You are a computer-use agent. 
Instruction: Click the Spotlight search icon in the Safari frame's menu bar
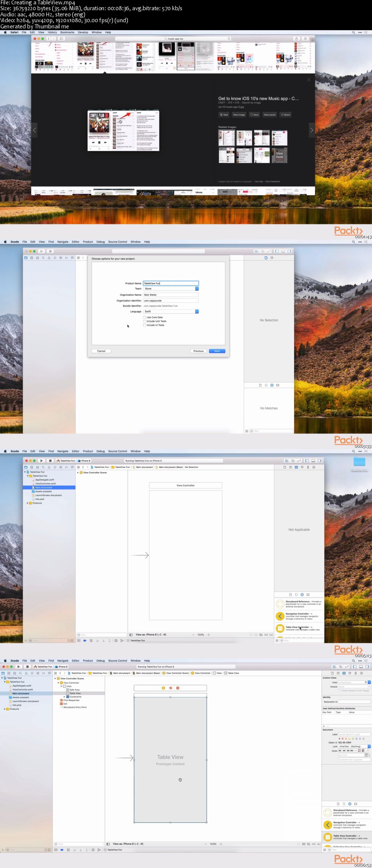[353, 32]
